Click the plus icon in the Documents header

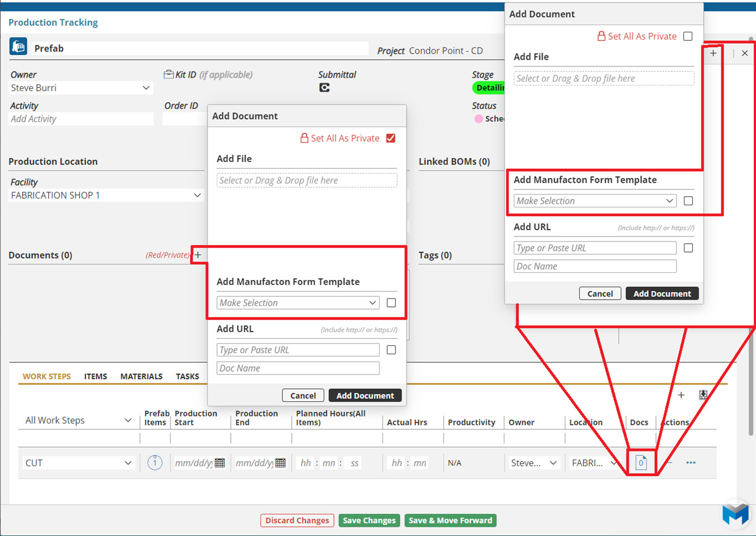(x=198, y=255)
